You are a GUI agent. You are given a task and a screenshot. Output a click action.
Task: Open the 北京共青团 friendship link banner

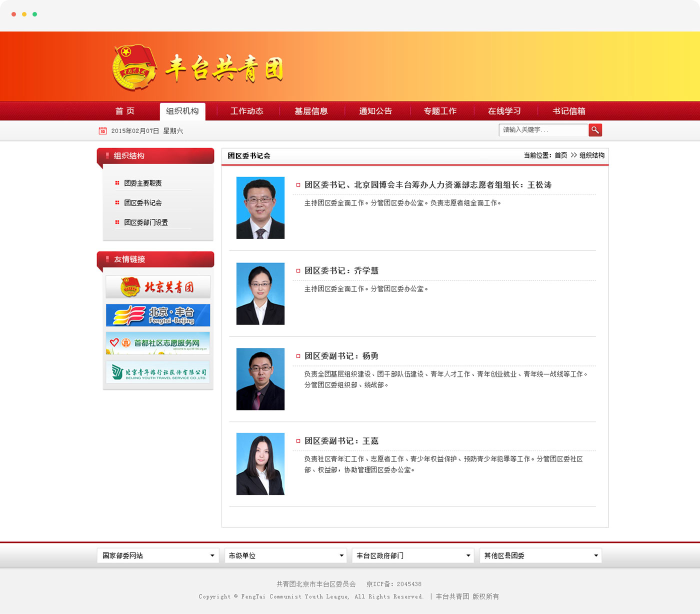coord(157,286)
